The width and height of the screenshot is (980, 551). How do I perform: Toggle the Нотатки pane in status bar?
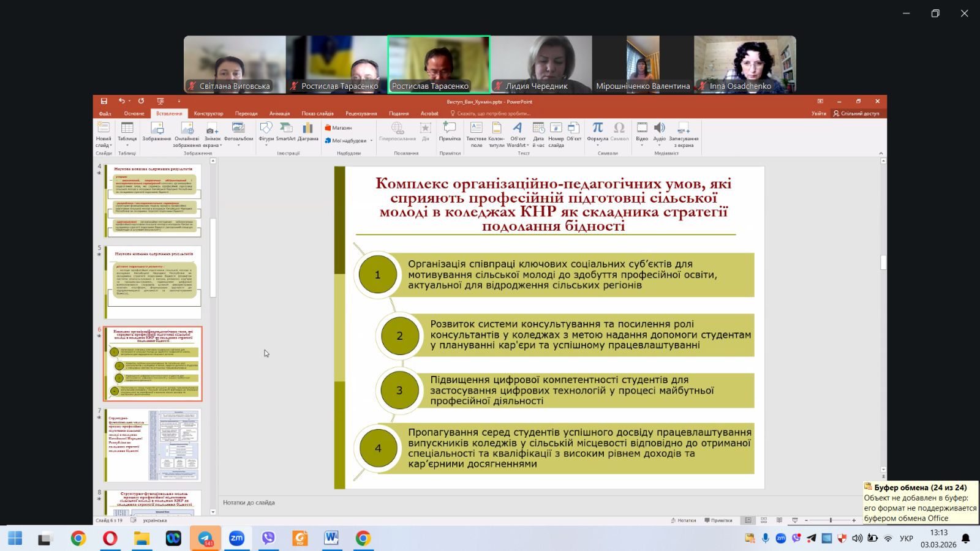tap(683, 520)
